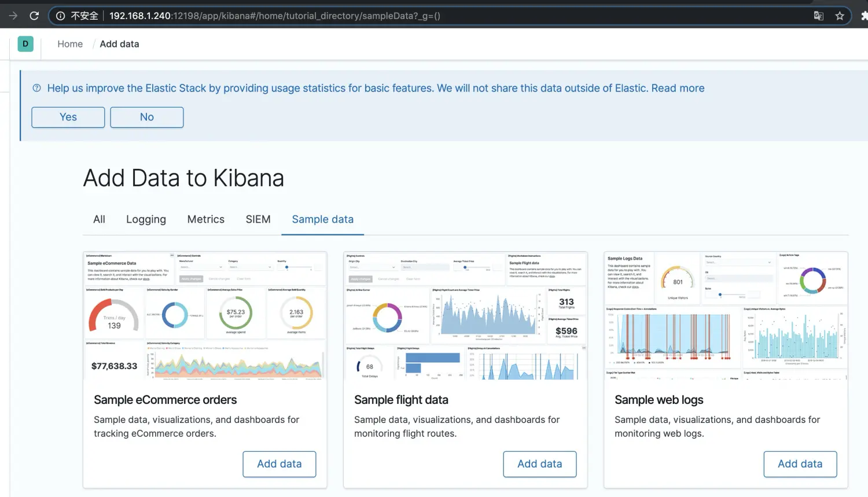Image resolution: width=868 pixels, height=497 pixels.
Task: Click the Sample eCommerce orders title
Action: click(165, 400)
